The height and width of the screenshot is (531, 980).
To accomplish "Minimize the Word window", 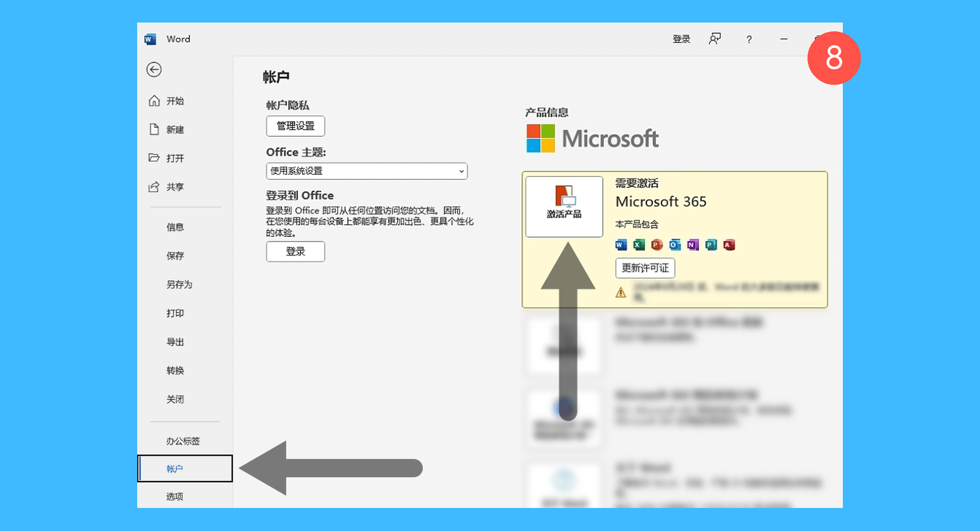I will coord(784,39).
